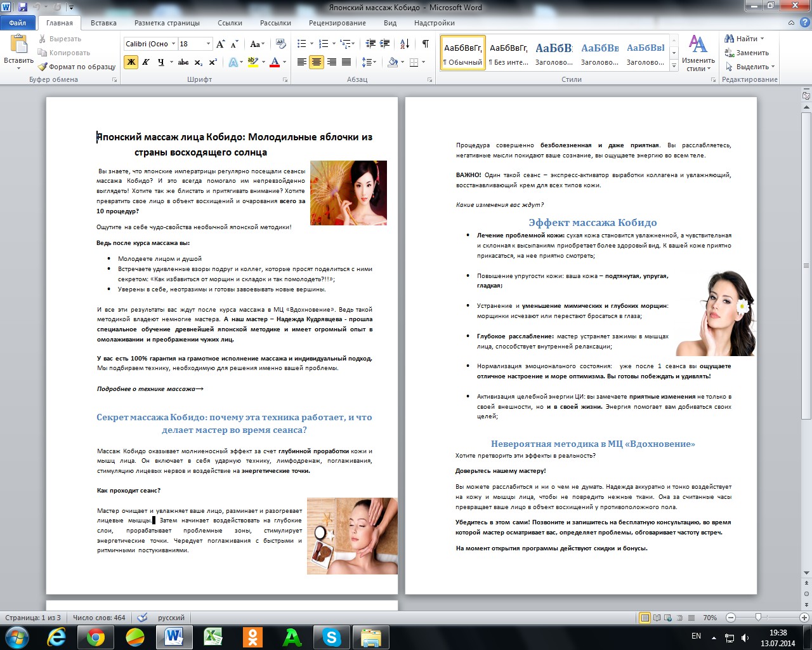Open the font size dropdown showing 18

pos(208,44)
